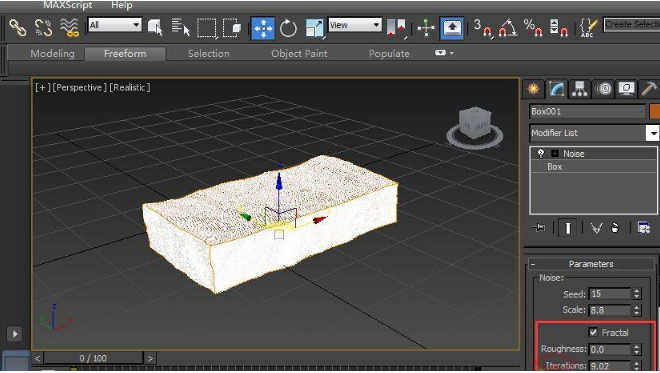Click the [Perspective] viewport label

point(80,88)
